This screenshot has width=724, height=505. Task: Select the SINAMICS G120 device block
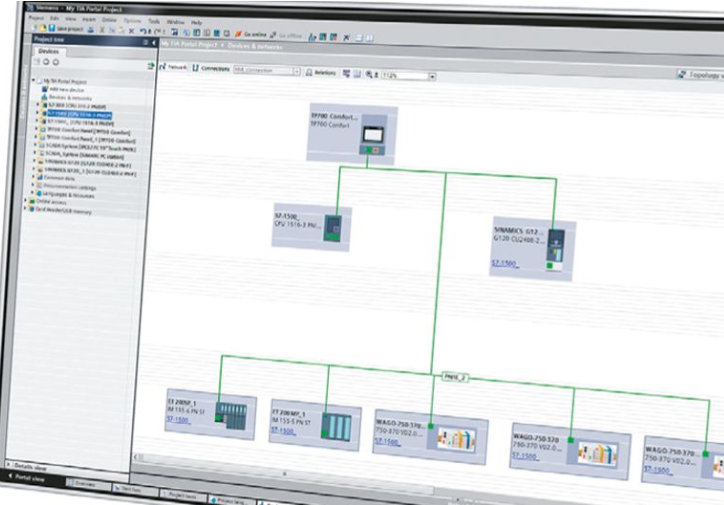click(532, 249)
